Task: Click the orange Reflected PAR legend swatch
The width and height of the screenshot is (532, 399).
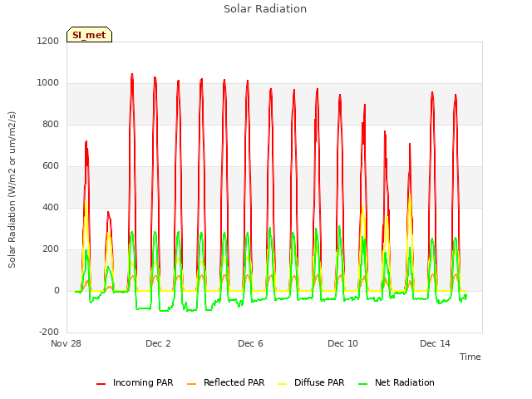Action: (192, 384)
